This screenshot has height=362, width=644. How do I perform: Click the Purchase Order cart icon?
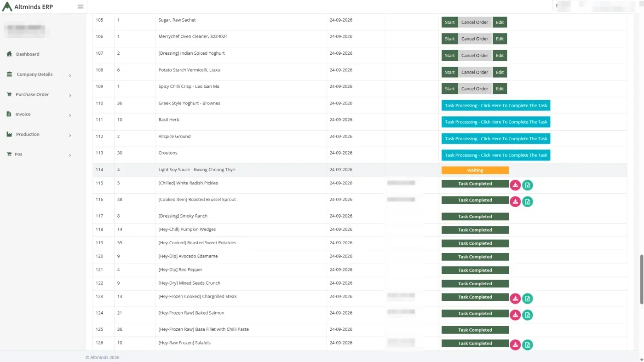pos(9,94)
